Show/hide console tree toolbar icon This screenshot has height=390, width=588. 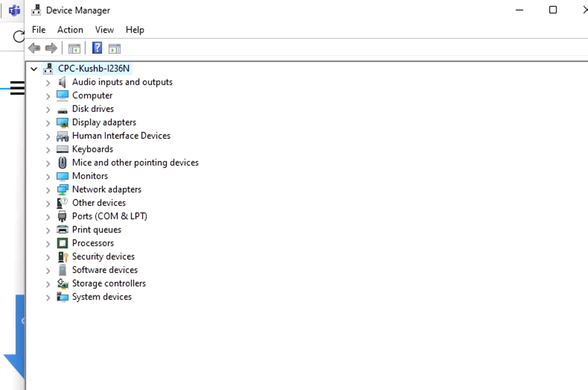(x=74, y=48)
